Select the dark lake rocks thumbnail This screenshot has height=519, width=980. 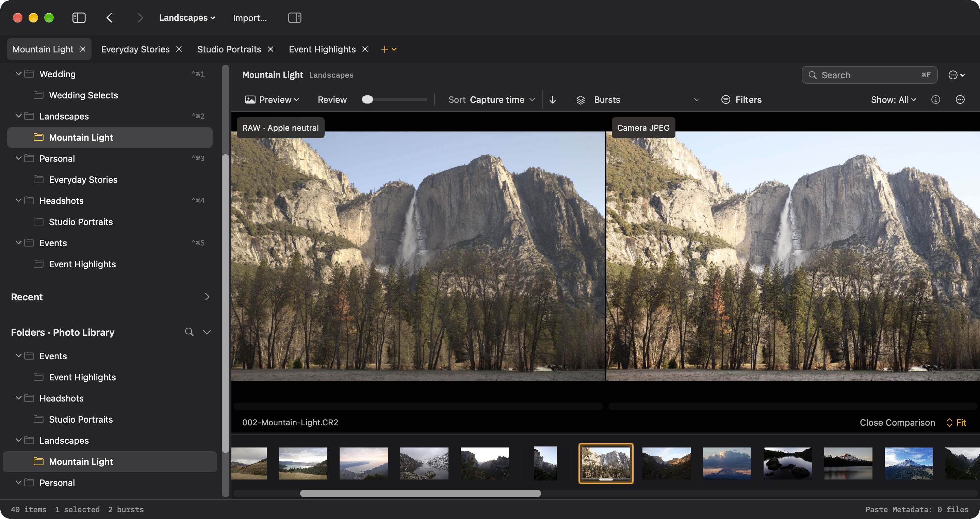click(x=787, y=463)
